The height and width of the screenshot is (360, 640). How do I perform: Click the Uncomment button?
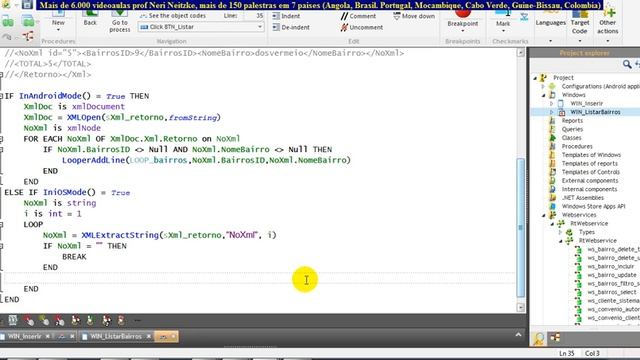coord(362,27)
